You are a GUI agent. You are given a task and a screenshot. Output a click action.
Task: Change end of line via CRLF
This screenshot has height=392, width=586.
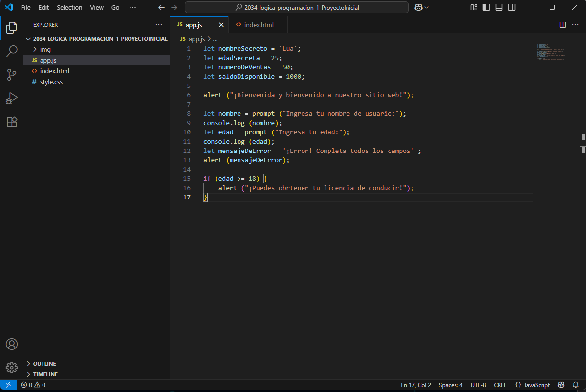[x=500, y=385]
